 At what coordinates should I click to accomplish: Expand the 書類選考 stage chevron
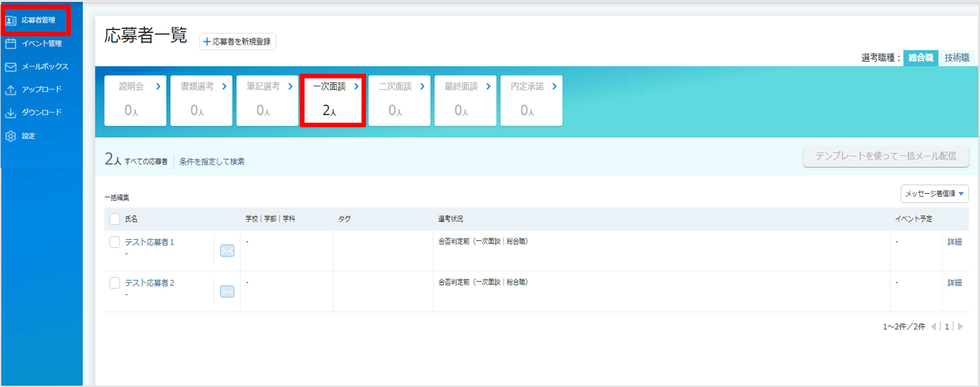(x=225, y=87)
